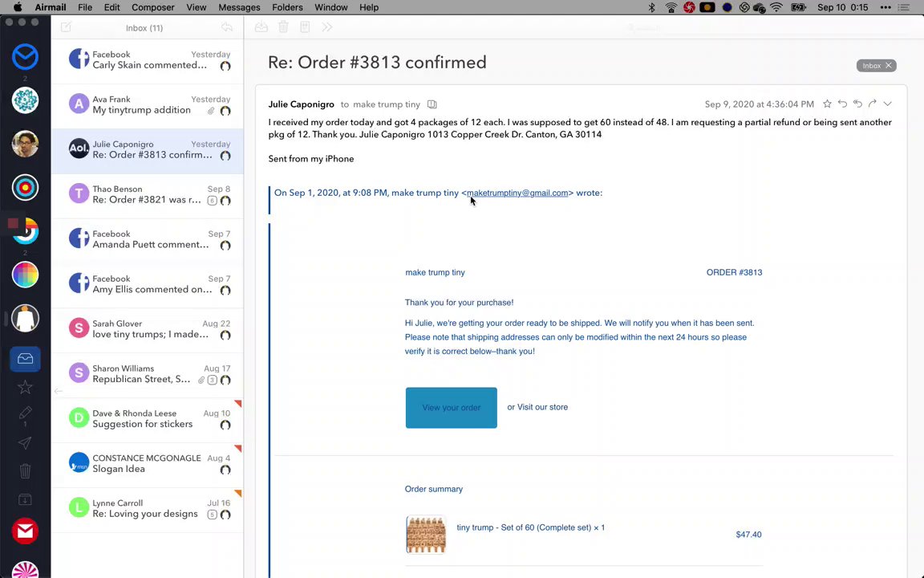
Task: Select the account with man's photo
Action: (x=26, y=144)
